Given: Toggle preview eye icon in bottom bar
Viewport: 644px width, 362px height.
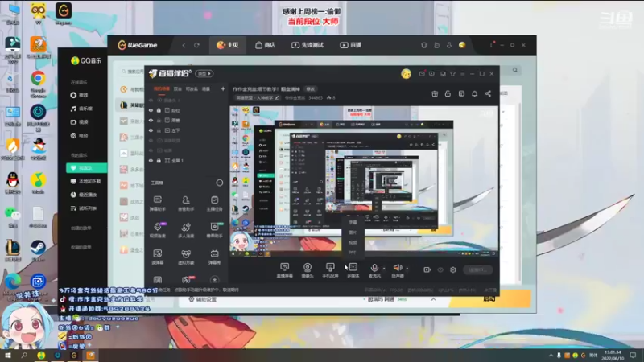Looking at the screenshot, I should [440, 269].
